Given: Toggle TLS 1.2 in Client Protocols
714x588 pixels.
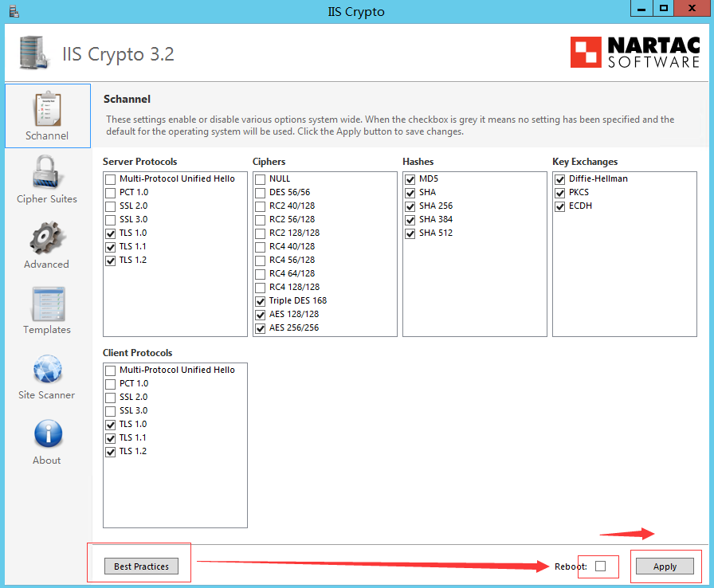Looking at the screenshot, I should (110, 452).
